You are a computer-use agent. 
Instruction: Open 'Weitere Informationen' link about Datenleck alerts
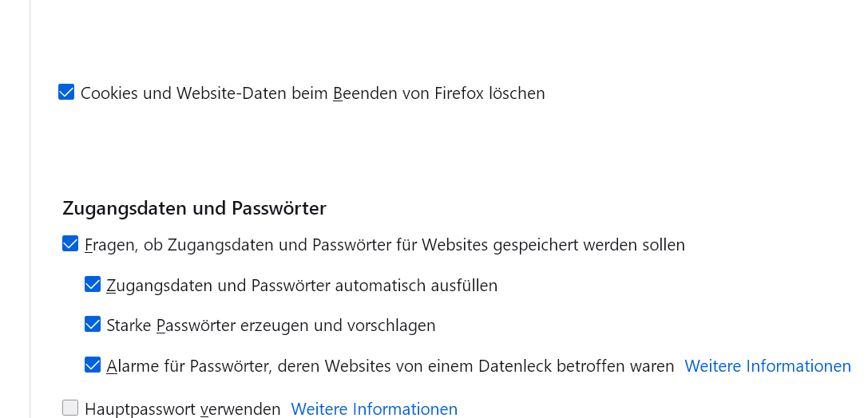tap(767, 366)
